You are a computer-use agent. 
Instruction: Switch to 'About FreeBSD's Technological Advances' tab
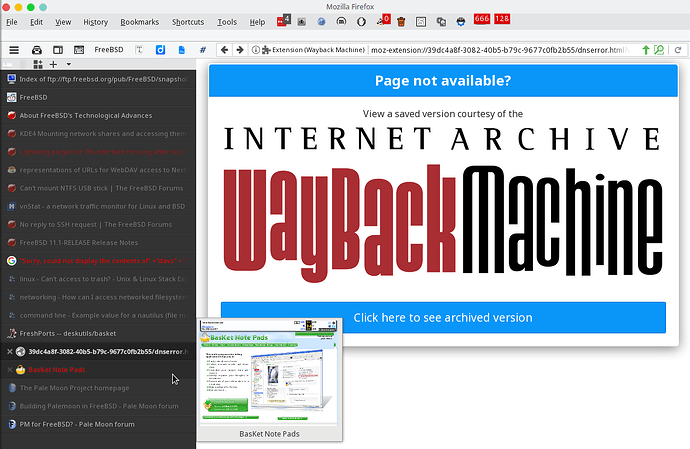click(98, 115)
